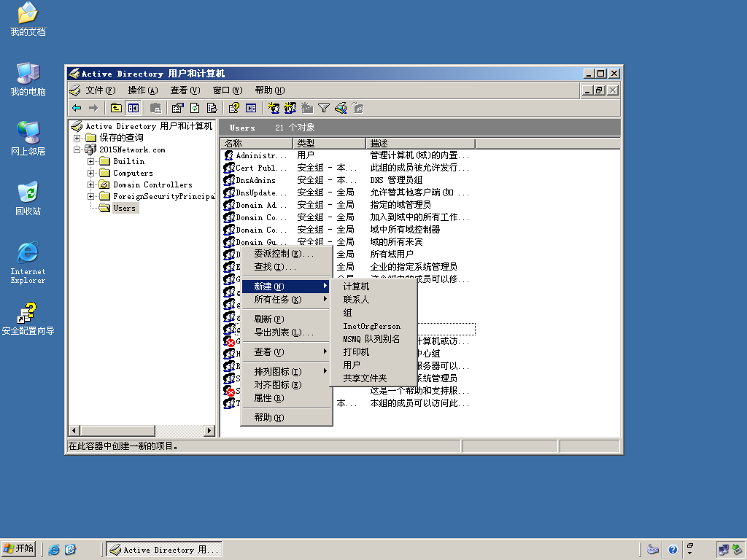Open 我的文档 desktop icon
Screen dimensions: 747x560
click(x=28, y=19)
